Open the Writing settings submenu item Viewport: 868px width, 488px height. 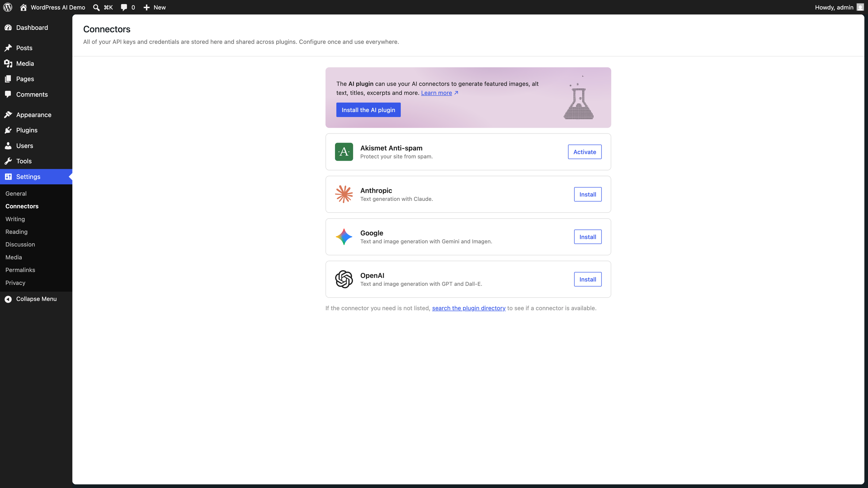(15, 219)
